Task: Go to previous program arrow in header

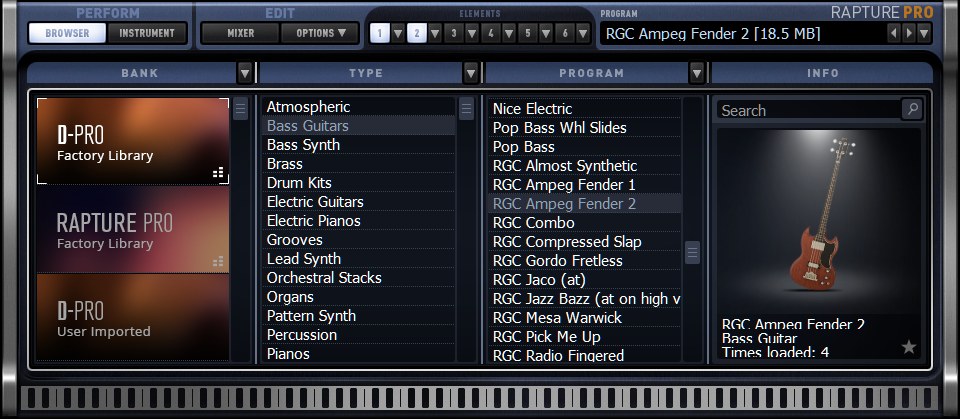Action: pos(894,33)
